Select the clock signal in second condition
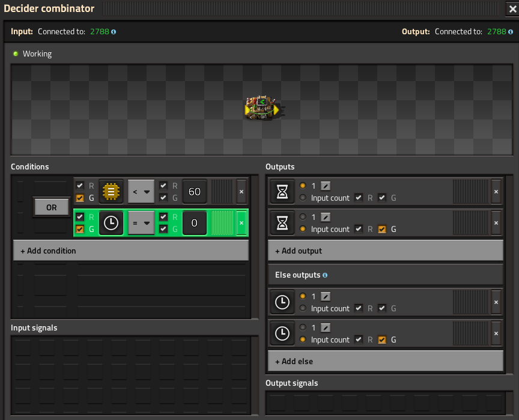 [111, 223]
